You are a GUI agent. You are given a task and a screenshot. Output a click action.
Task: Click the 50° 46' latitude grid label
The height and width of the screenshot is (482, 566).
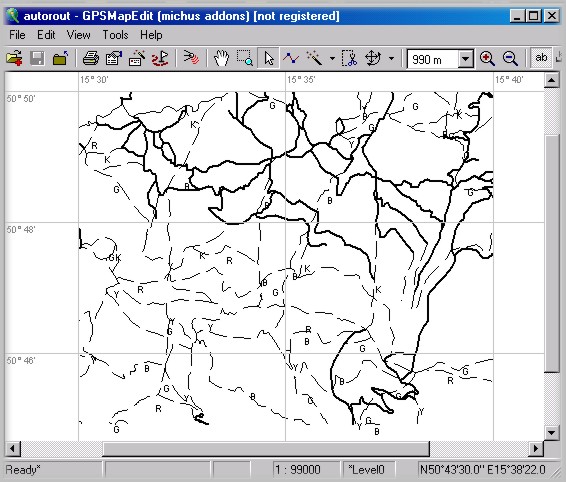pos(21,360)
